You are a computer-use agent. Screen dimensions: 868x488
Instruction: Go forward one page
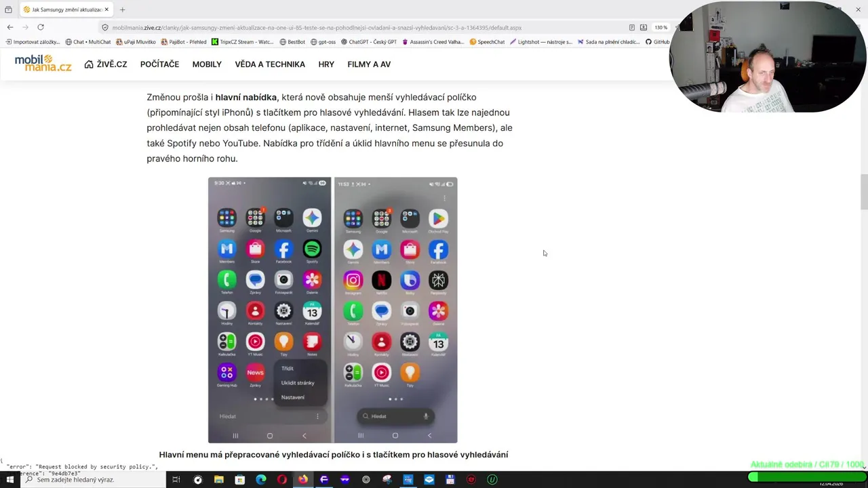25,27
